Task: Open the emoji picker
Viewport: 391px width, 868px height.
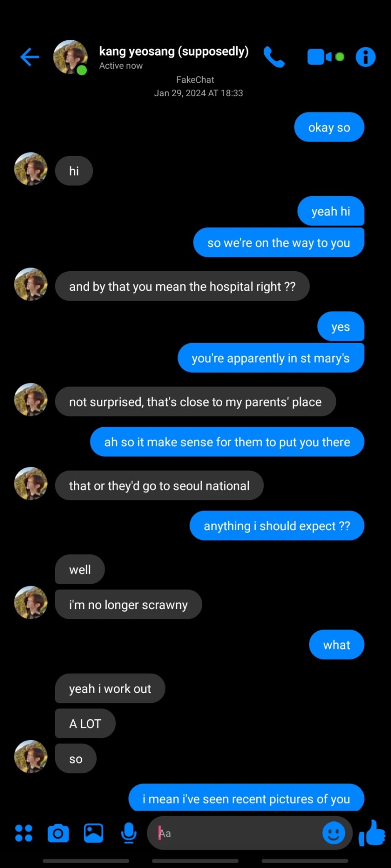Action: [334, 833]
